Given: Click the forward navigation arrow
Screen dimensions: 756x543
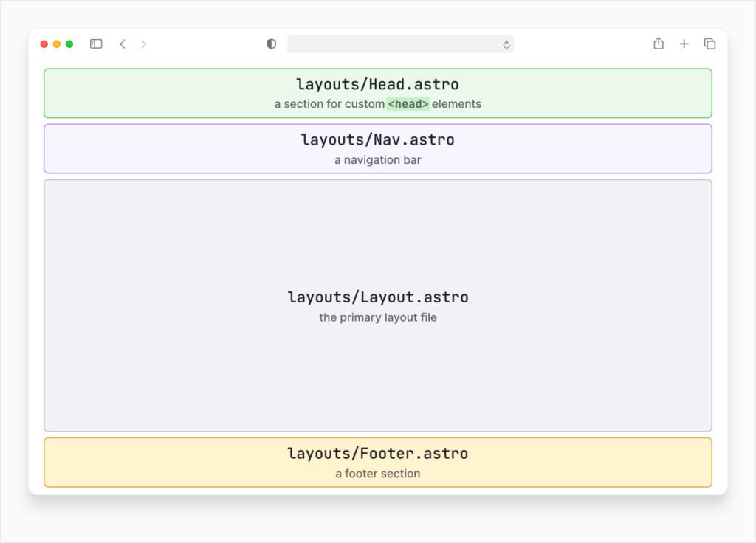Looking at the screenshot, I should click(143, 44).
